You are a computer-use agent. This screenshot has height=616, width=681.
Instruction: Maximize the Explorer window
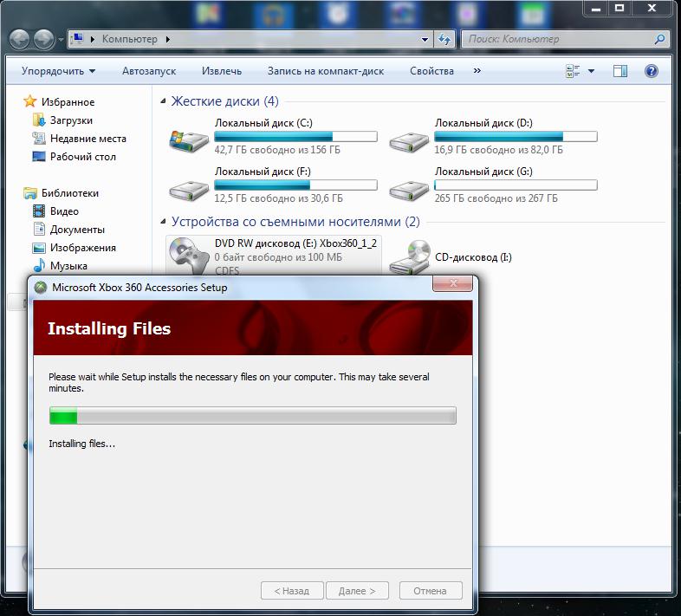coord(619,9)
